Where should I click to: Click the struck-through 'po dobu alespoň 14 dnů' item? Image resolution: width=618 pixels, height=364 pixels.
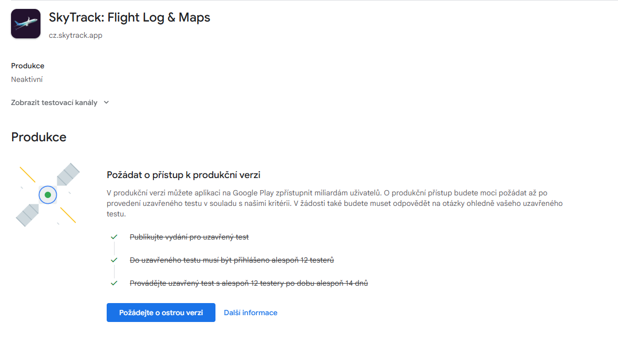click(249, 283)
